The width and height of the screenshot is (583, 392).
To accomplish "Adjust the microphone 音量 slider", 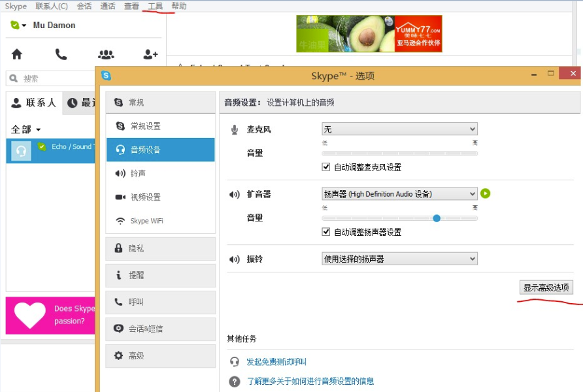I will point(399,154).
